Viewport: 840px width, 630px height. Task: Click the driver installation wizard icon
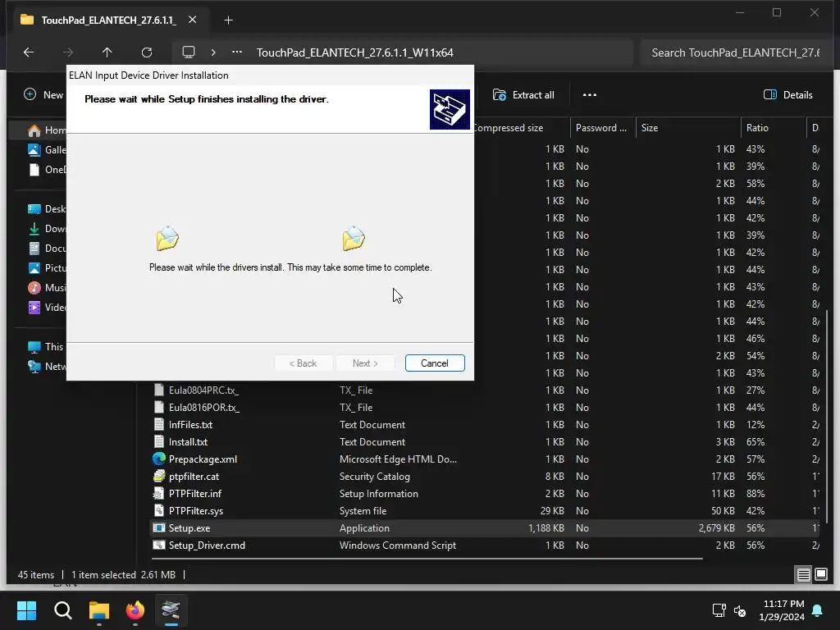(x=450, y=109)
